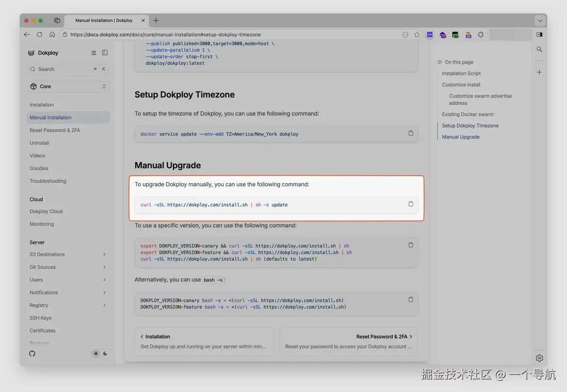567x392 pixels.
Task: Open the Dokploy Cloud page
Action: [x=46, y=212]
